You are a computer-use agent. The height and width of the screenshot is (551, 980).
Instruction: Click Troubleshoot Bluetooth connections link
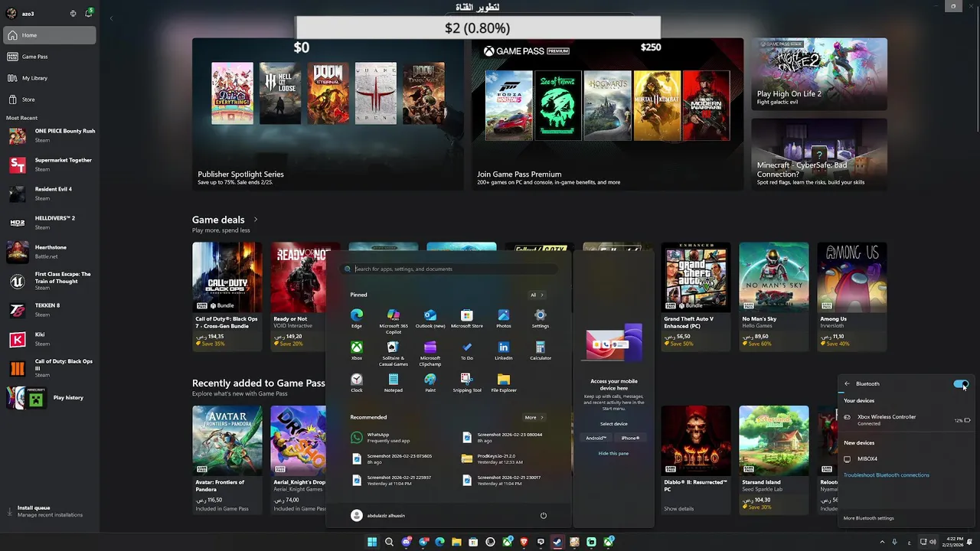(x=886, y=475)
